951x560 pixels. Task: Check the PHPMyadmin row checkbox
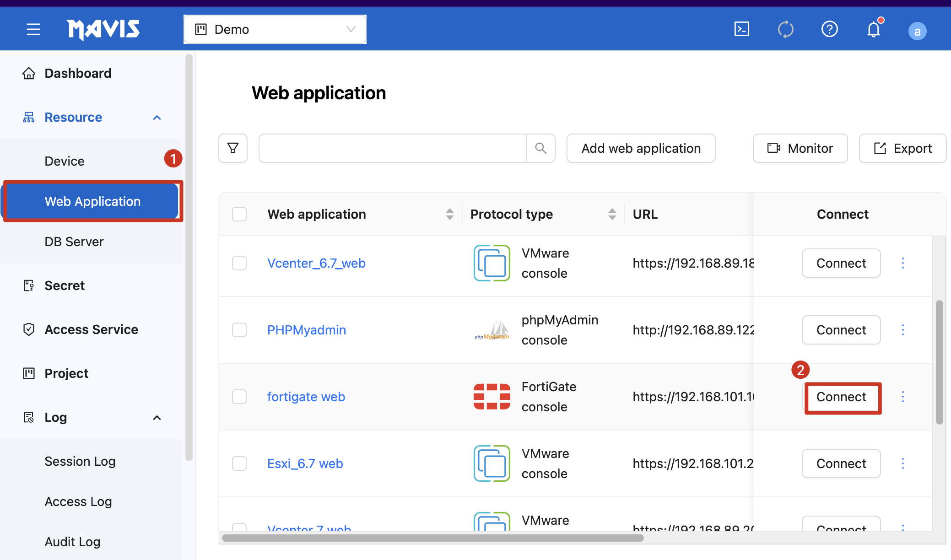pos(239,330)
